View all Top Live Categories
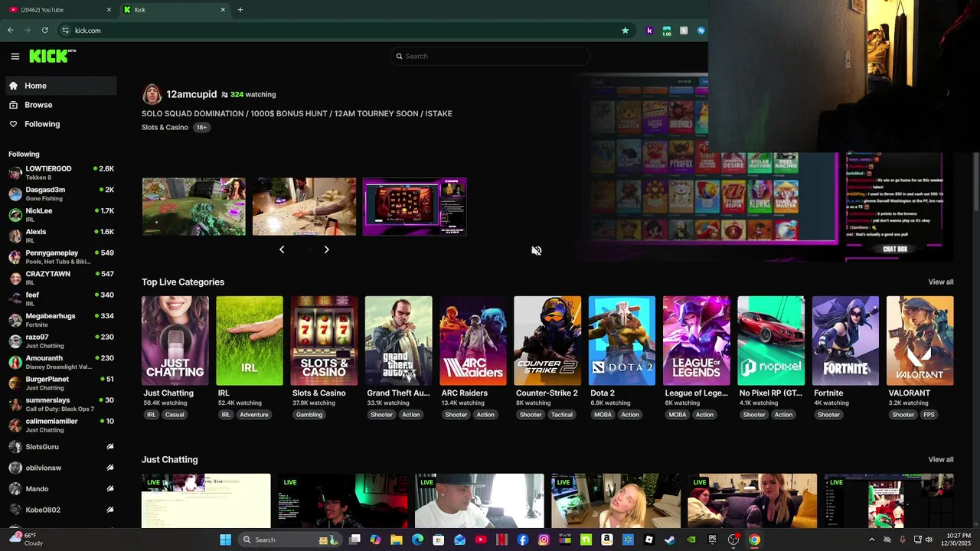This screenshot has width=980, height=551. point(941,282)
